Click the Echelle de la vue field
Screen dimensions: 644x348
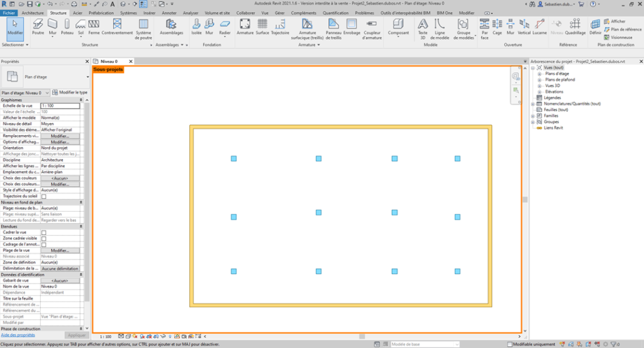click(x=60, y=106)
